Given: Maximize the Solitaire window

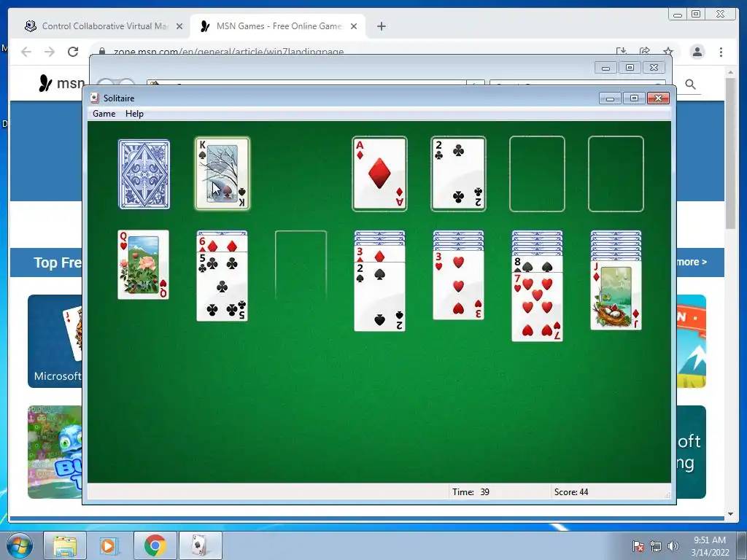Looking at the screenshot, I should point(634,98).
